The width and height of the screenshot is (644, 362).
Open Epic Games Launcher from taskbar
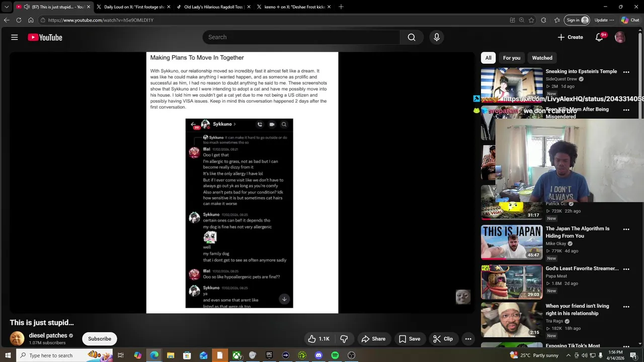pyautogui.click(x=269, y=355)
